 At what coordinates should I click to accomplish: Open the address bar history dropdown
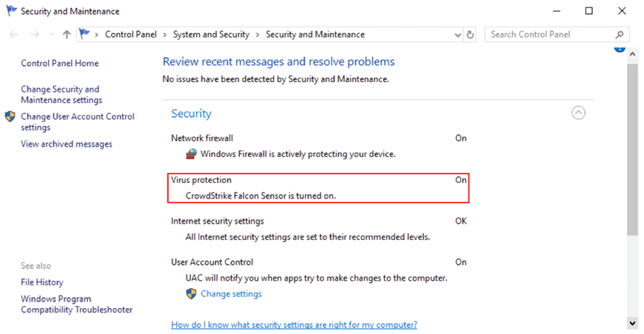(x=456, y=35)
